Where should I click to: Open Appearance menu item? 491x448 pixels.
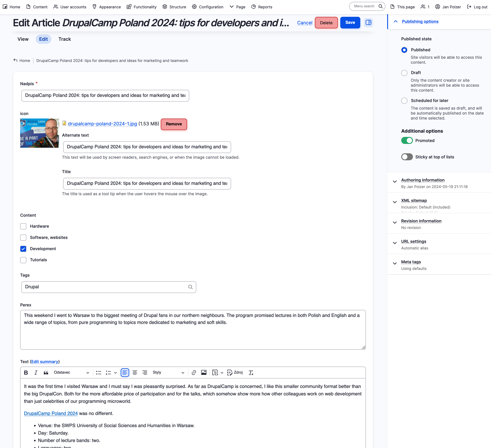[x=107, y=7]
